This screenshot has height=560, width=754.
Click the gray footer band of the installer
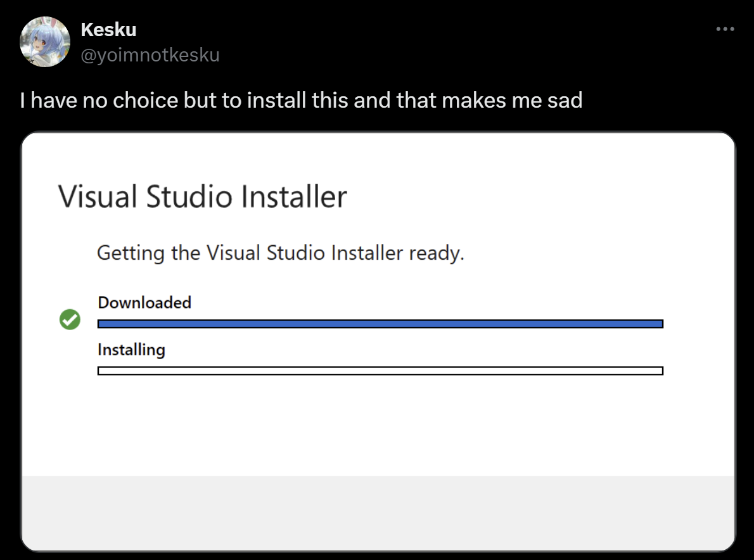coord(378,513)
